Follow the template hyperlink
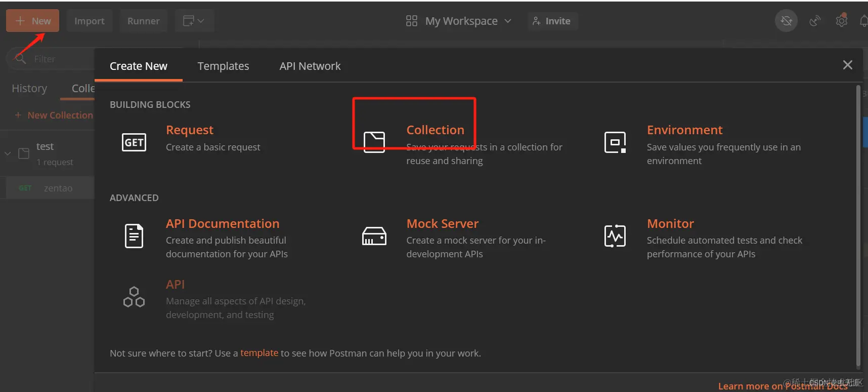 [259, 352]
